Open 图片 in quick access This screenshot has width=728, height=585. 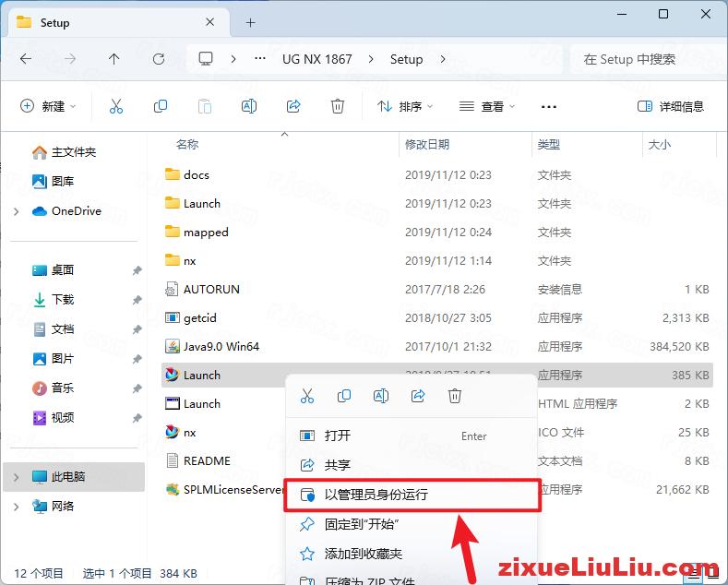point(53,358)
